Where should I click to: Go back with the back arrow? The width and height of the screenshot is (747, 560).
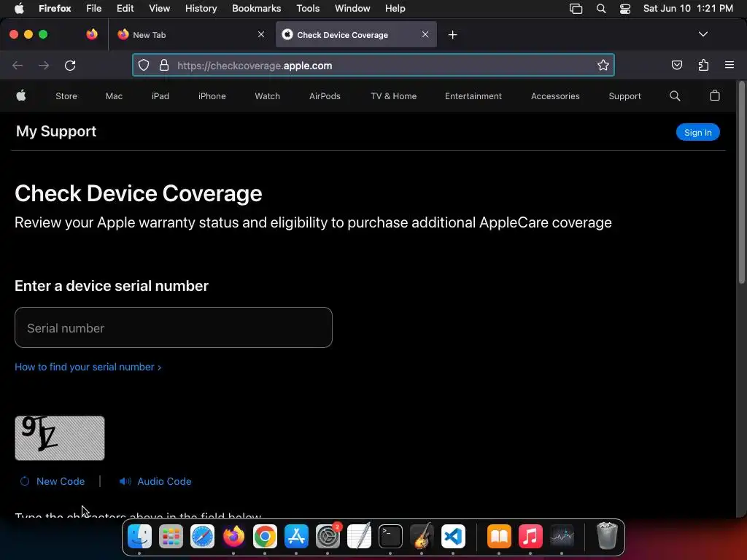[18, 65]
